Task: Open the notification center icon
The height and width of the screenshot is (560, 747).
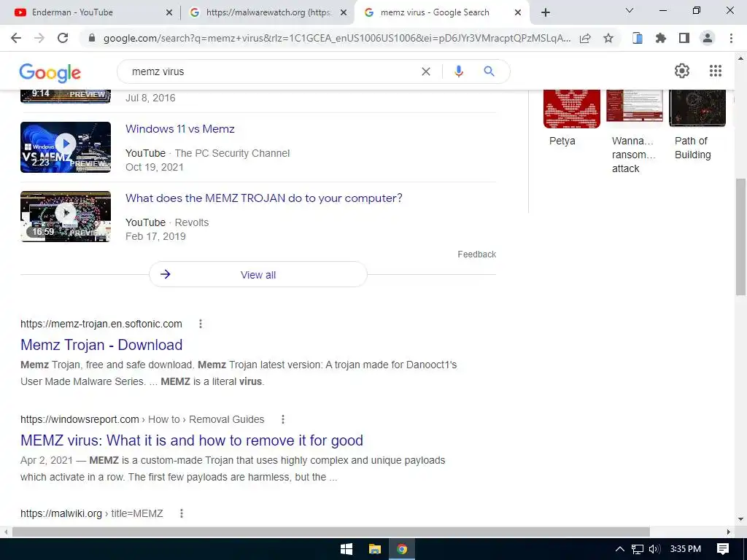Action: click(x=723, y=549)
